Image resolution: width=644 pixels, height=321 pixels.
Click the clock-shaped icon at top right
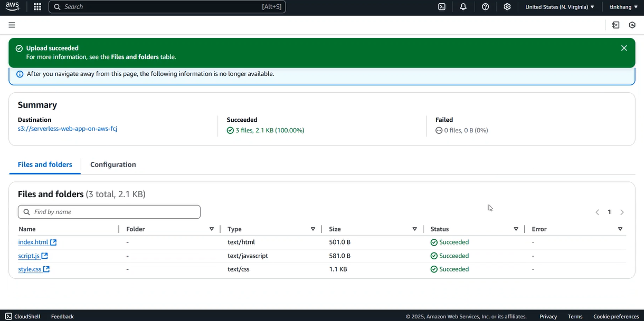tap(632, 25)
